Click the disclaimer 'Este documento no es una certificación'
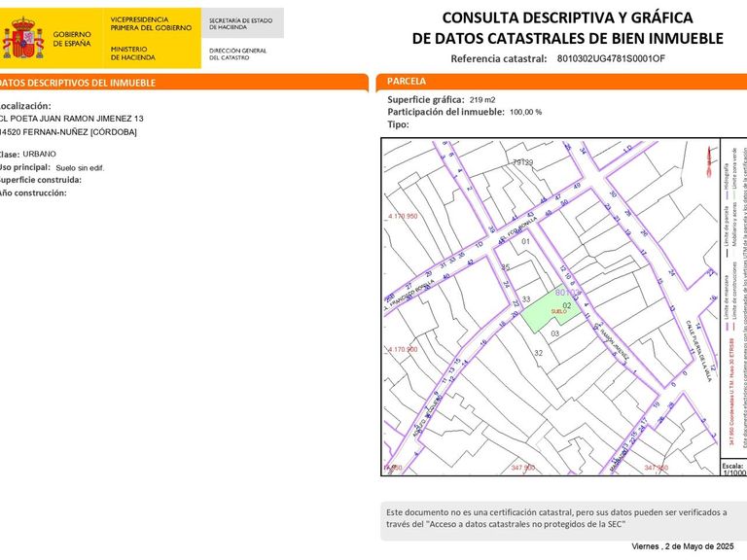This screenshot has height=560, width=747. (556, 518)
